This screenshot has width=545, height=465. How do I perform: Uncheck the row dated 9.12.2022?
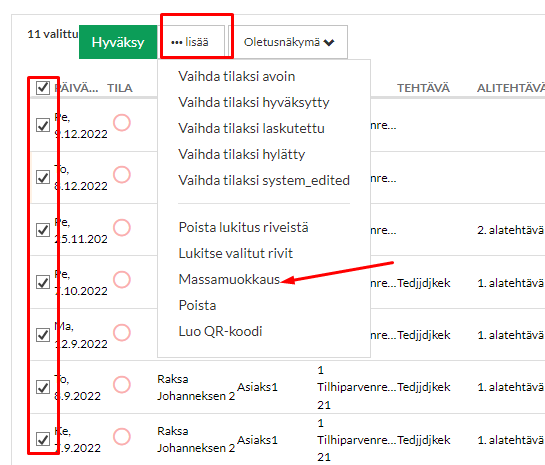(43, 125)
